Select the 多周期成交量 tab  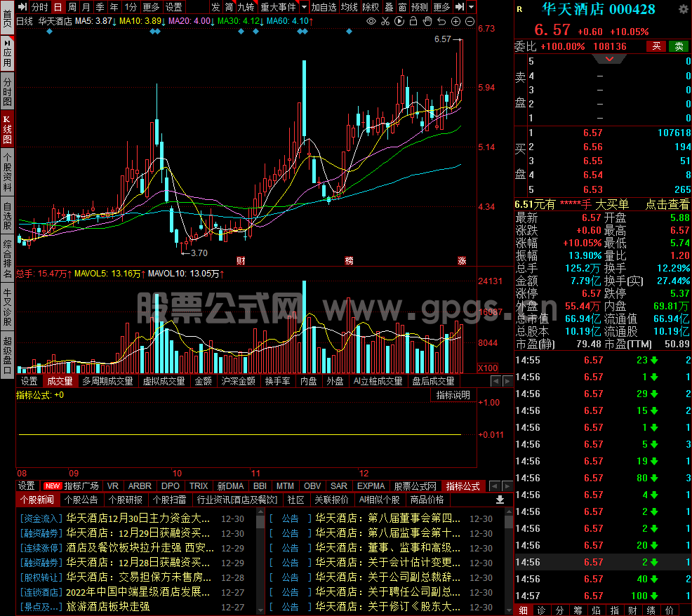click(x=107, y=381)
